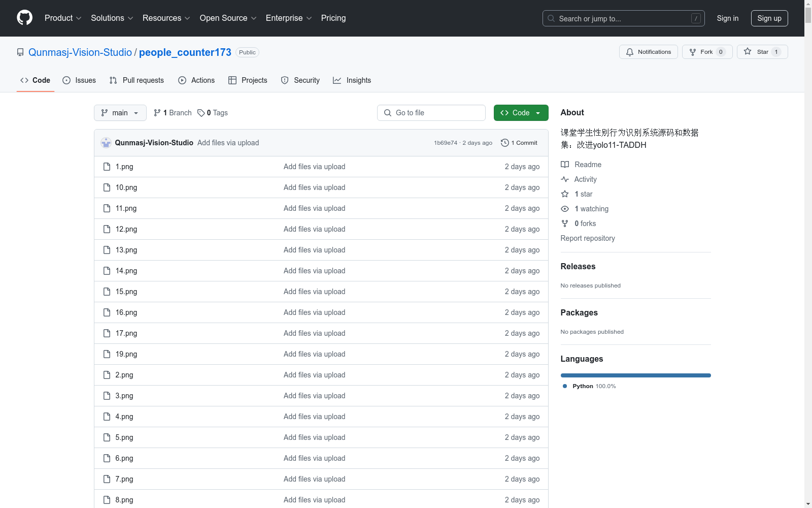Click the eye icon beside '1 watching'

coord(565,209)
